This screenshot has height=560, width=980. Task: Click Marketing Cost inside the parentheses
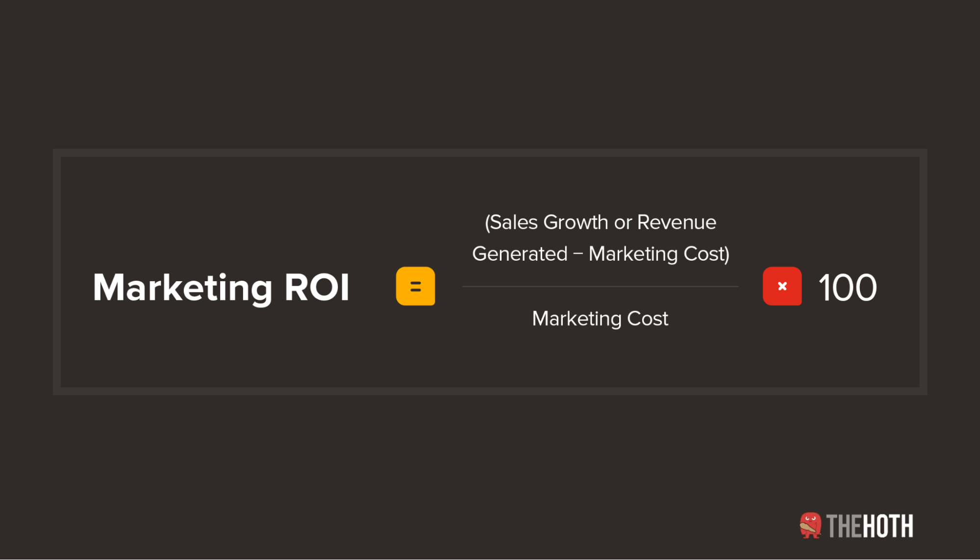(656, 254)
